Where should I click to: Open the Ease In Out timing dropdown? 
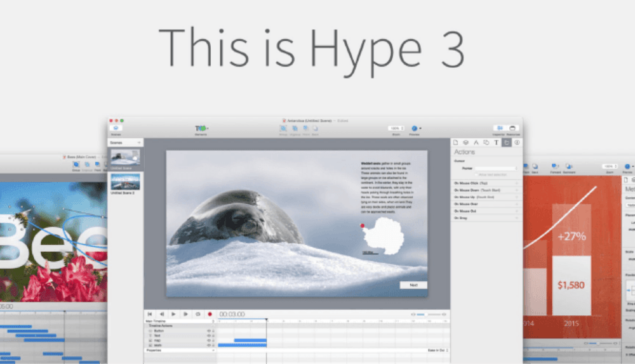pyautogui.click(x=438, y=350)
